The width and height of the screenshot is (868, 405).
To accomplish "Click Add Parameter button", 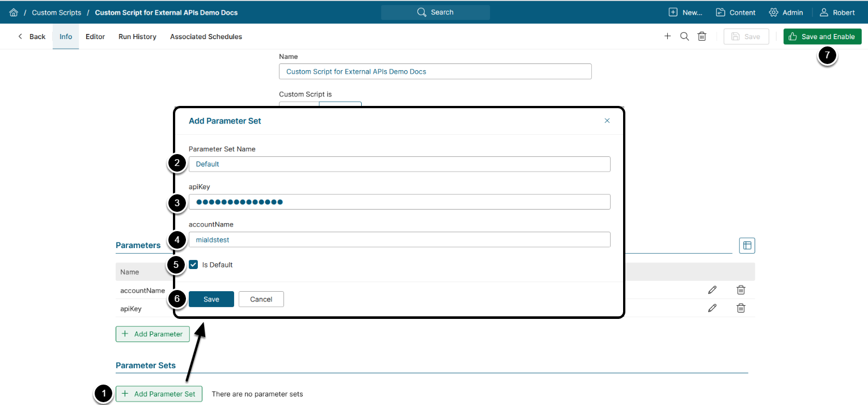I will click(x=153, y=334).
